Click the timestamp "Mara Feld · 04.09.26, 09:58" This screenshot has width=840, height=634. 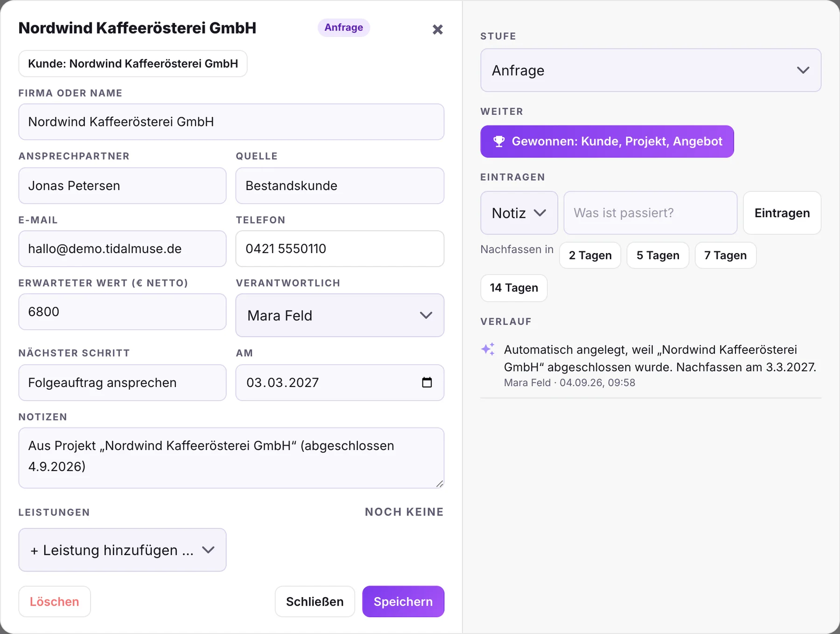(x=569, y=383)
